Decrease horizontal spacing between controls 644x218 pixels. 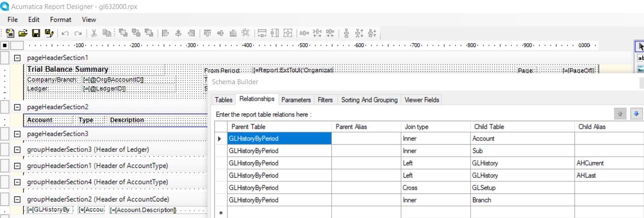(x=331, y=33)
